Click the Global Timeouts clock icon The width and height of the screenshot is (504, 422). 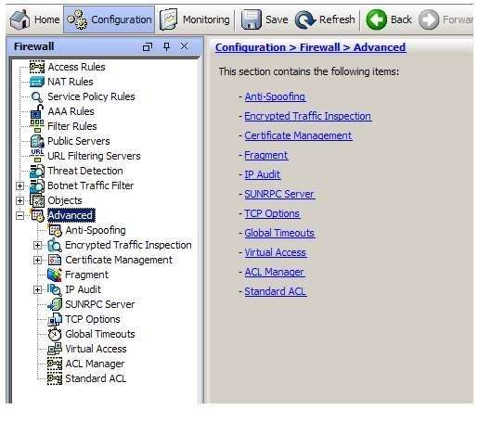(x=55, y=334)
